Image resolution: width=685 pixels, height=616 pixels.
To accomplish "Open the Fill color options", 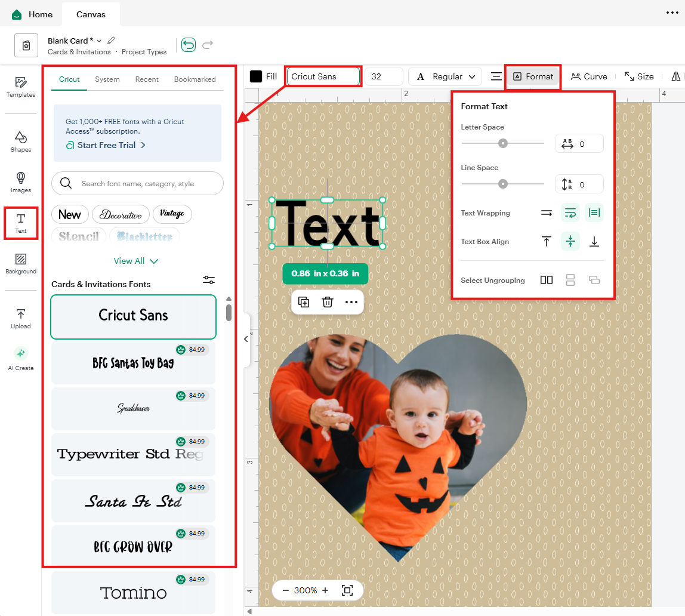I will [263, 76].
